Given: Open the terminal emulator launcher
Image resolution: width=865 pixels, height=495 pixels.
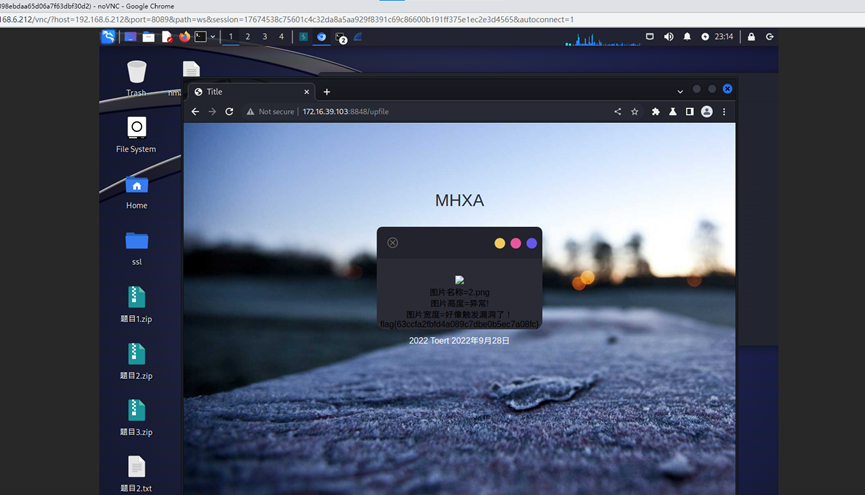Looking at the screenshot, I should click(x=201, y=37).
